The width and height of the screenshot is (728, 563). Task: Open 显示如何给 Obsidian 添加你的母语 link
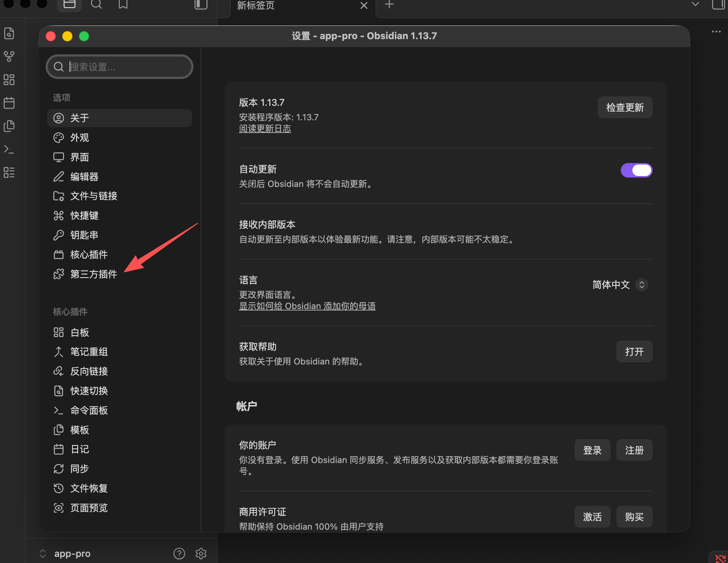coord(307,306)
